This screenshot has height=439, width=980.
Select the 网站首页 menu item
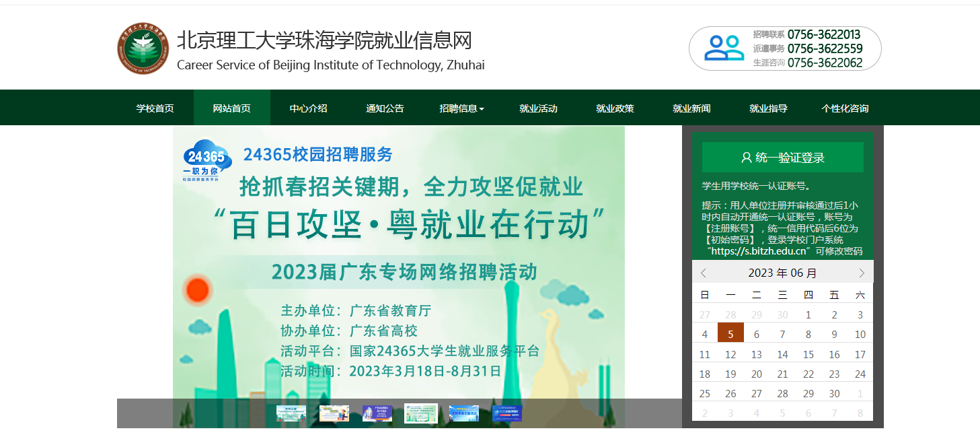click(x=232, y=108)
